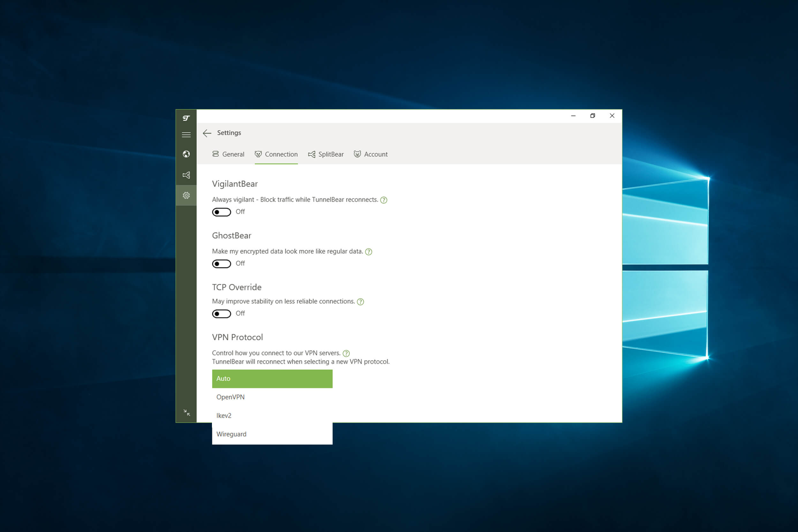Click the TCP Override heading
Viewport: 798px width, 532px height.
(x=237, y=287)
